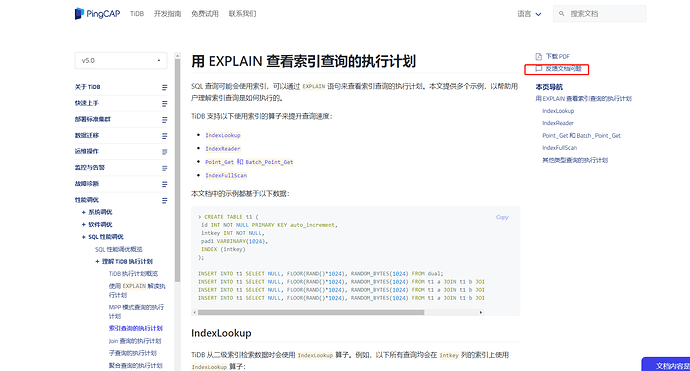This screenshot has height=371, width=690.
Task: Click the search magnifier icon
Action: pyautogui.click(x=562, y=14)
